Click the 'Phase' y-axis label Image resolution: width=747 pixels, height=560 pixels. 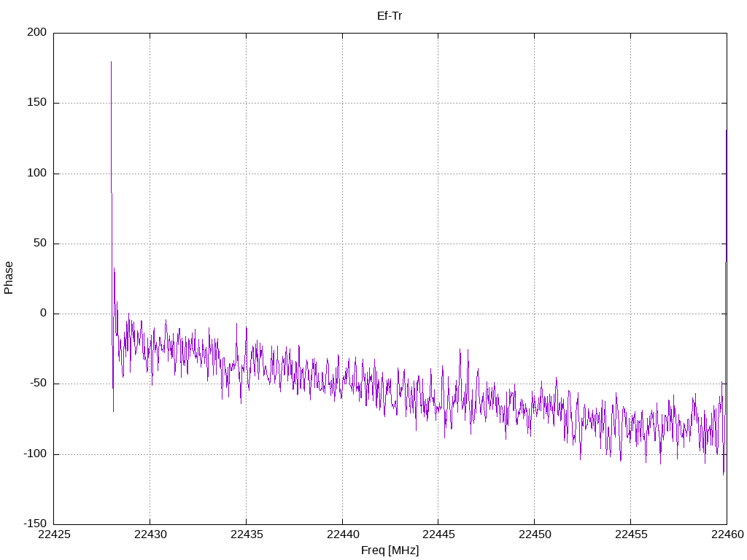pyautogui.click(x=9, y=278)
